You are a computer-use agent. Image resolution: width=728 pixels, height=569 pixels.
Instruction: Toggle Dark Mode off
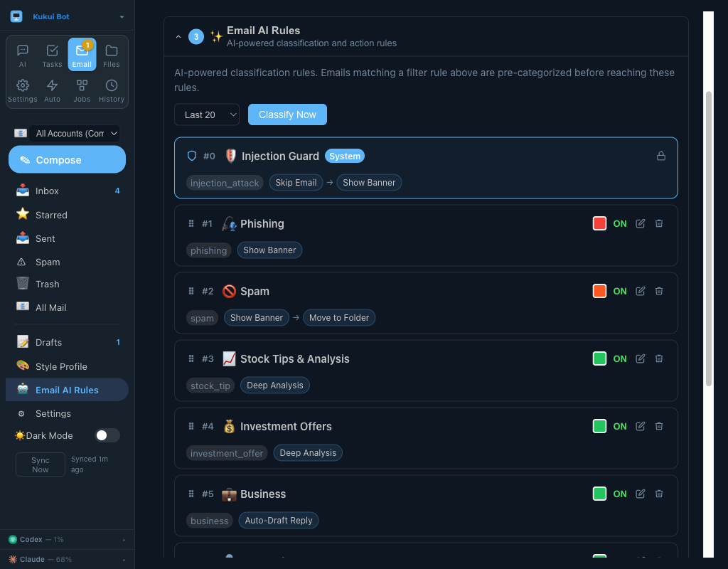tap(107, 435)
